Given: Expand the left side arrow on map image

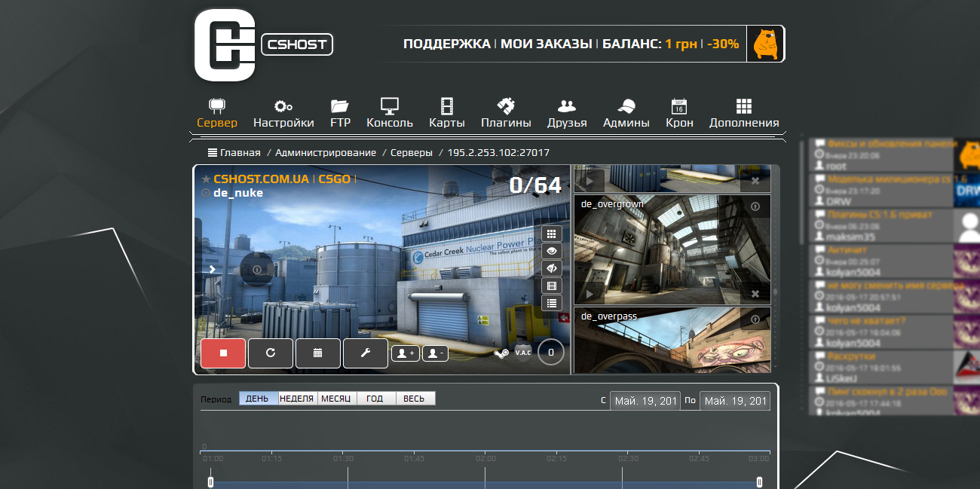Looking at the screenshot, I should pos(213,269).
